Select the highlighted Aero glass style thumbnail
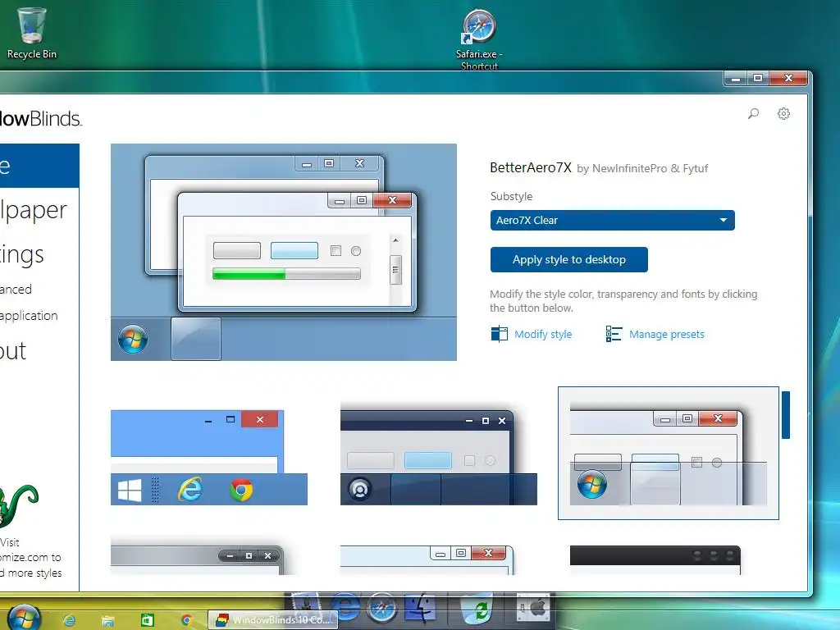 pos(668,453)
